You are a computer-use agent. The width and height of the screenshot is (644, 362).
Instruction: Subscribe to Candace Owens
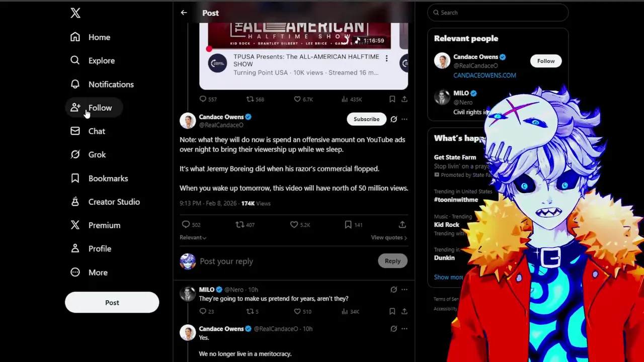tap(366, 119)
